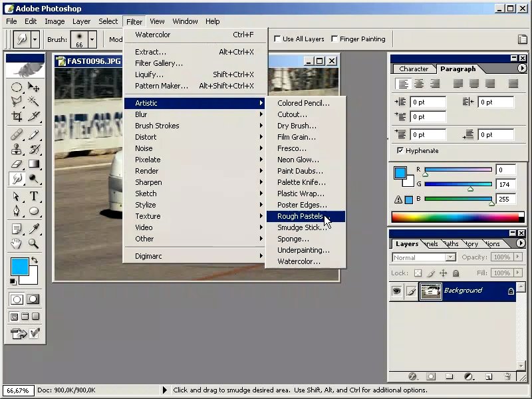Select the Elliptical Marquee tool
This screenshot has height=399, width=532.
16,87
